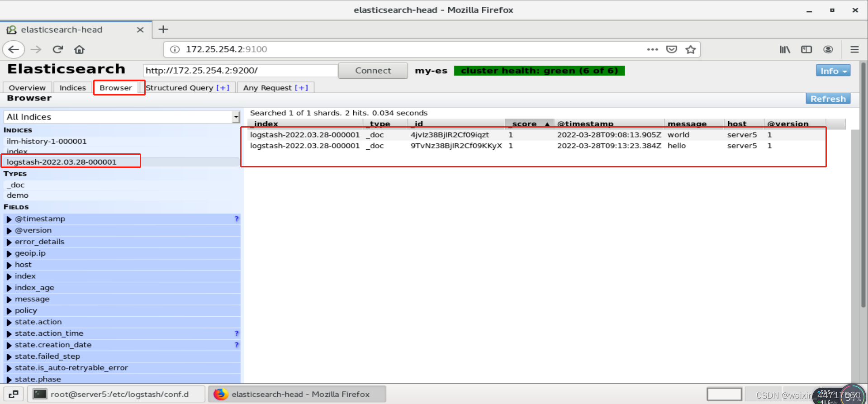
Task: Bookmark this page with the star icon
Action: coord(690,49)
